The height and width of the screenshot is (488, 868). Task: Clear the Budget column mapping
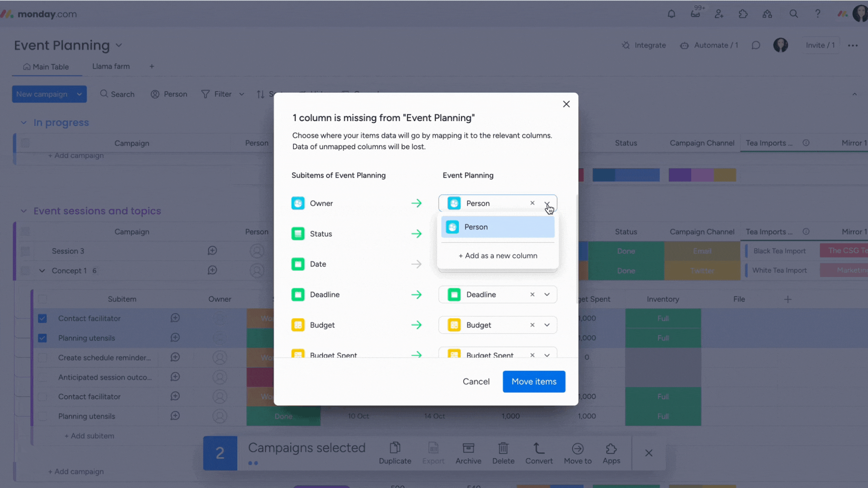(532, 325)
